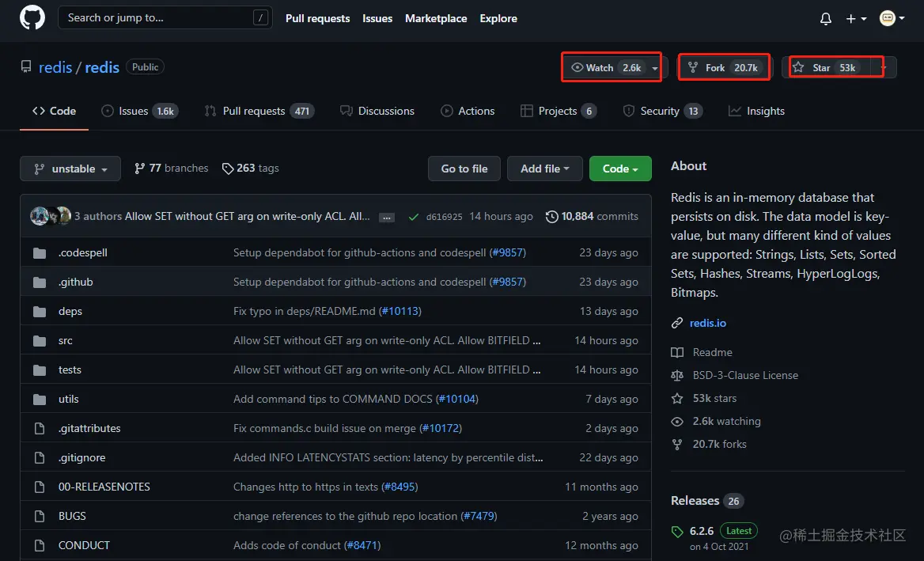Click the green check status icon
This screenshot has width=924, height=561.
click(x=414, y=217)
